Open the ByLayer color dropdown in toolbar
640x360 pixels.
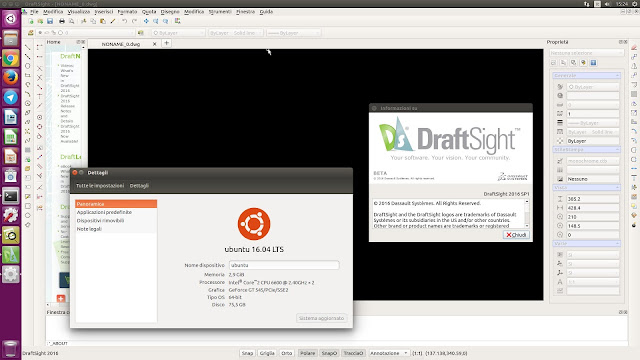[x=178, y=33]
